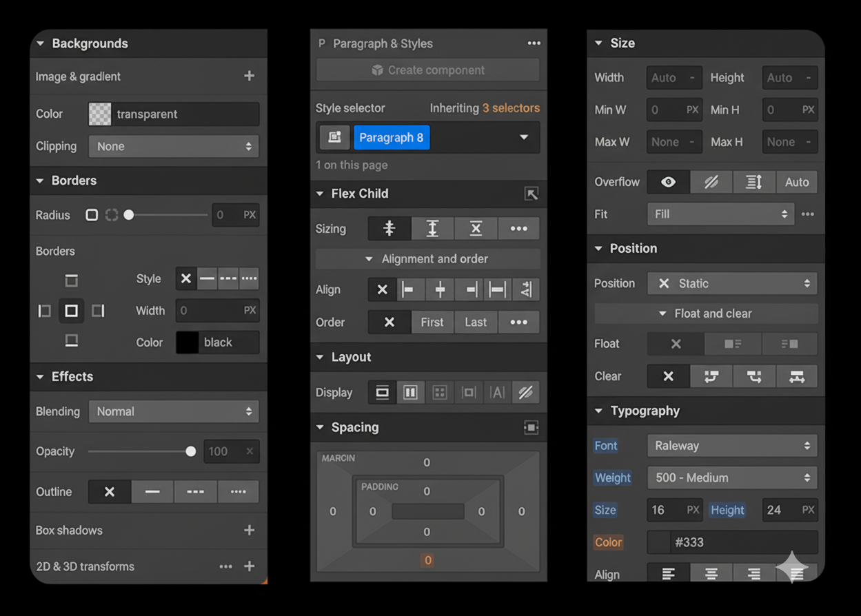Image resolution: width=861 pixels, height=616 pixels.
Task: Select the top border side icon
Action: click(x=71, y=280)
